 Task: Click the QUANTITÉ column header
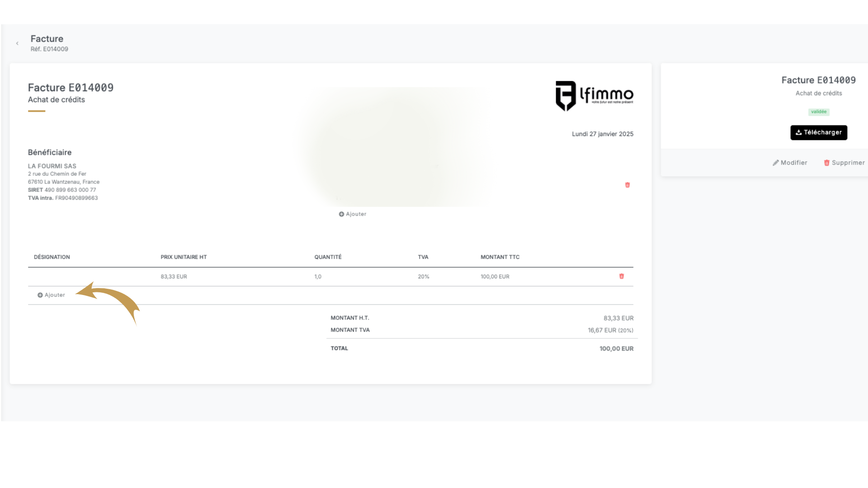pos(328,257)
